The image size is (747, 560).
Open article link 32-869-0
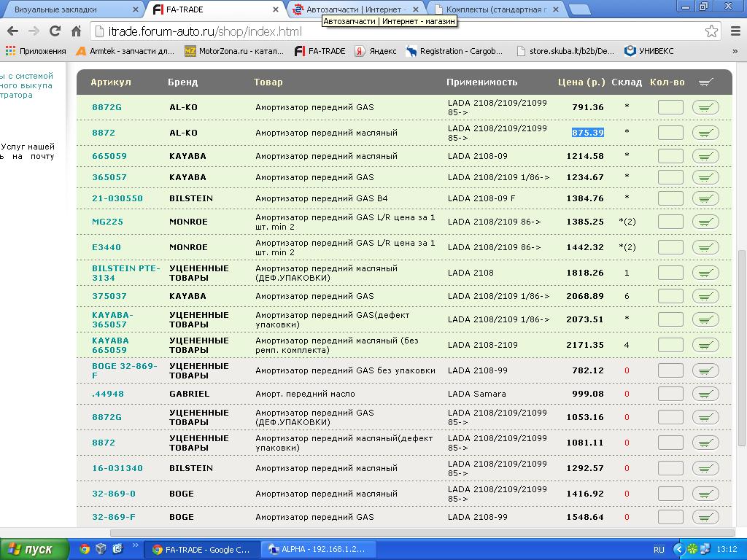tap(113, 494)
